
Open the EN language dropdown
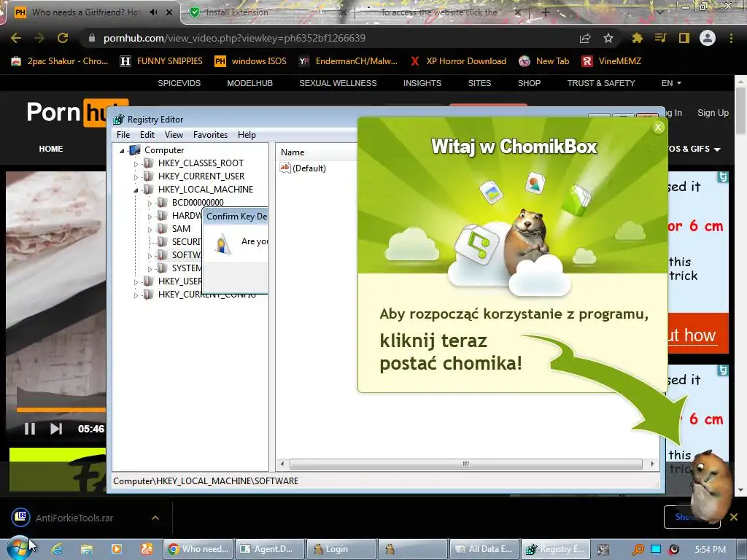point(671,83)
